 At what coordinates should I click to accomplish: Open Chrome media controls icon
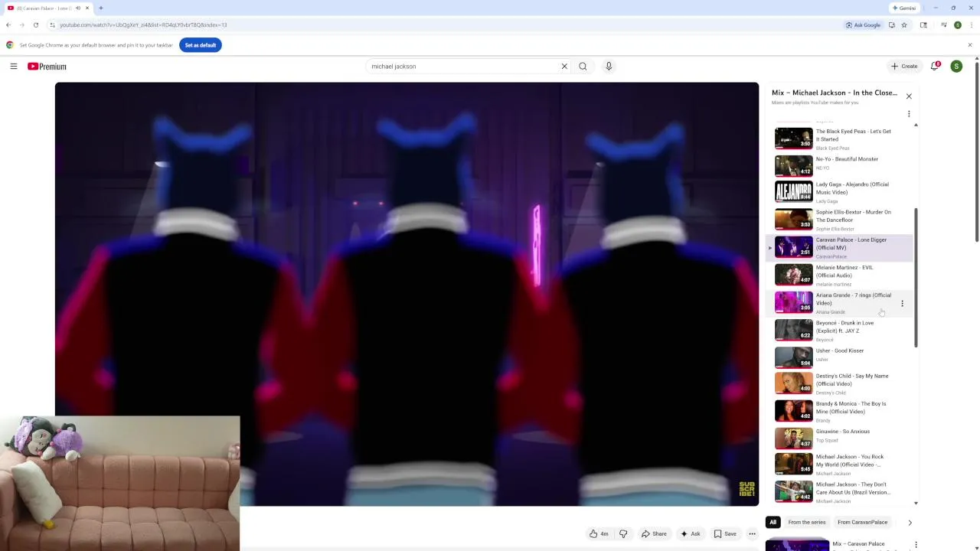[x=944, y=25]
